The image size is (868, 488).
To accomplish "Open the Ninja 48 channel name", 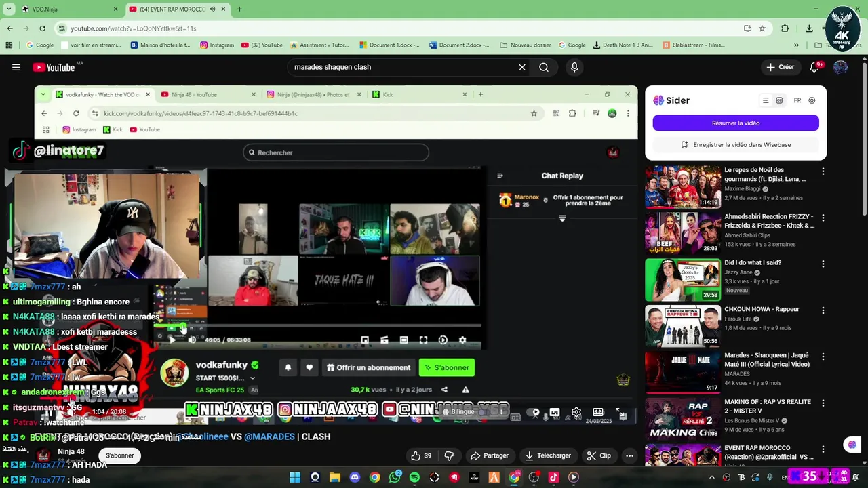I will [71, 451].
